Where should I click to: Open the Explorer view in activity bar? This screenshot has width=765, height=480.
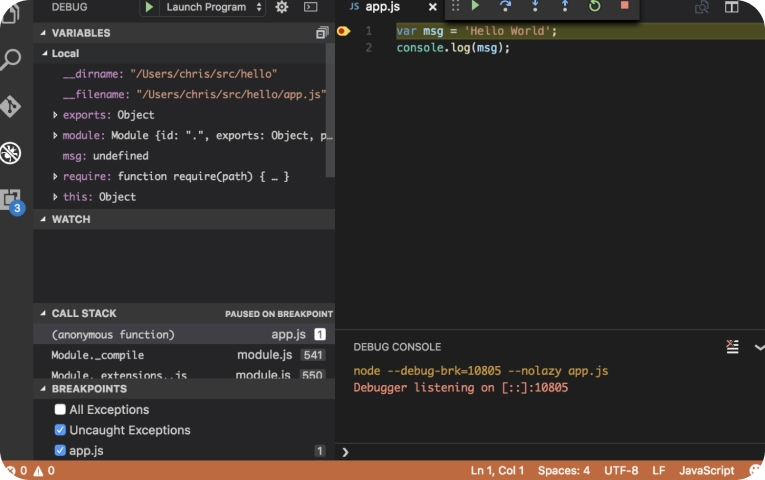click(11, 13)
